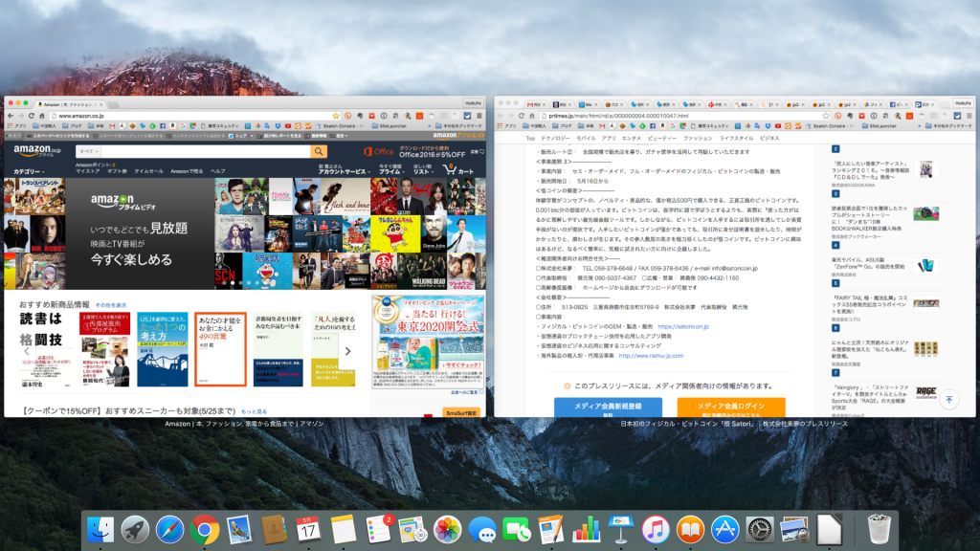Expand リスト dropdown on Amazon
Image resolution: width=980 pixels, height=551 pixels.
[x=423, y=171]
